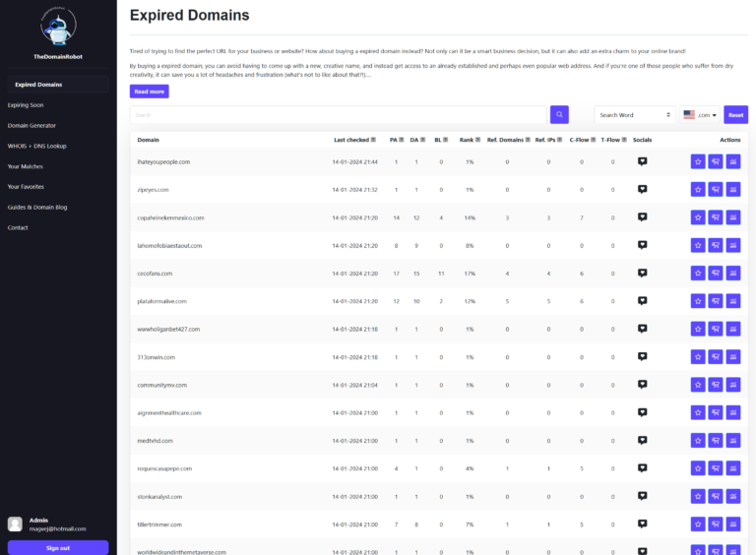The width and height of the screenshot is (756, 555).
Task: Star tillertrimmer.com as a favorite
Action: 698,524
